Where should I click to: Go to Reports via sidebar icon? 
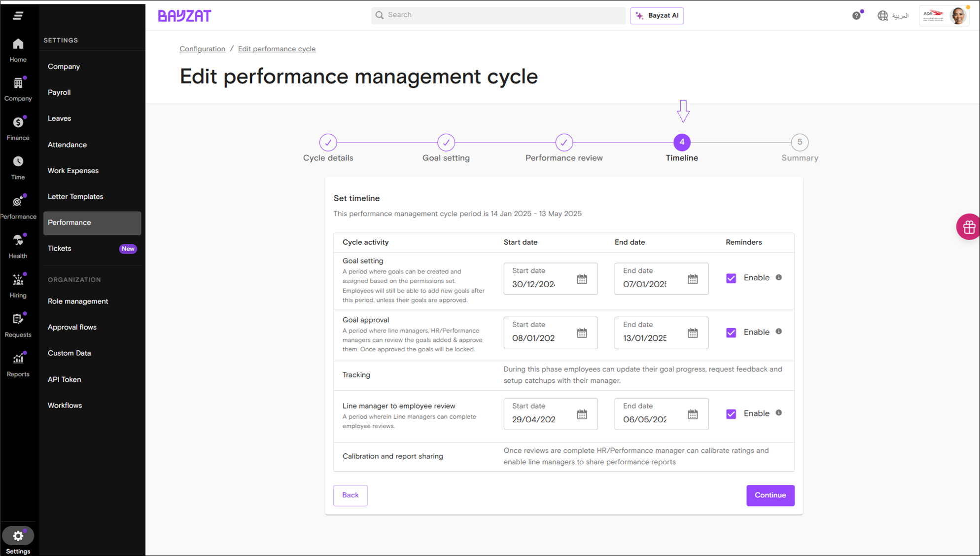(x=18, y=359)
